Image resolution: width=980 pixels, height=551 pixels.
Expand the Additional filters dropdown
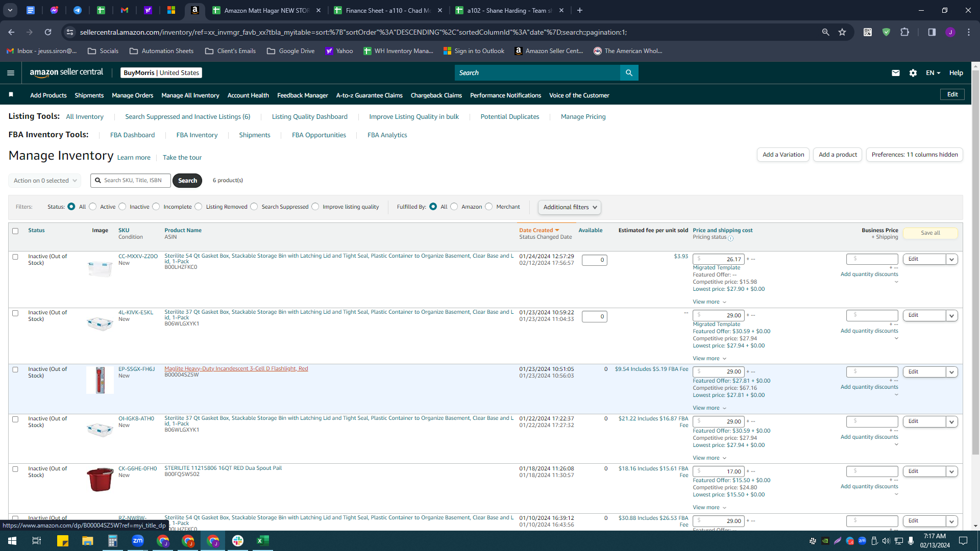coord(570,207)
